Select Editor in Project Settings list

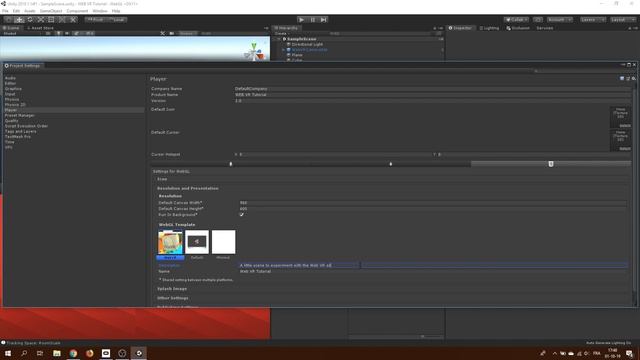click(10, 83)
